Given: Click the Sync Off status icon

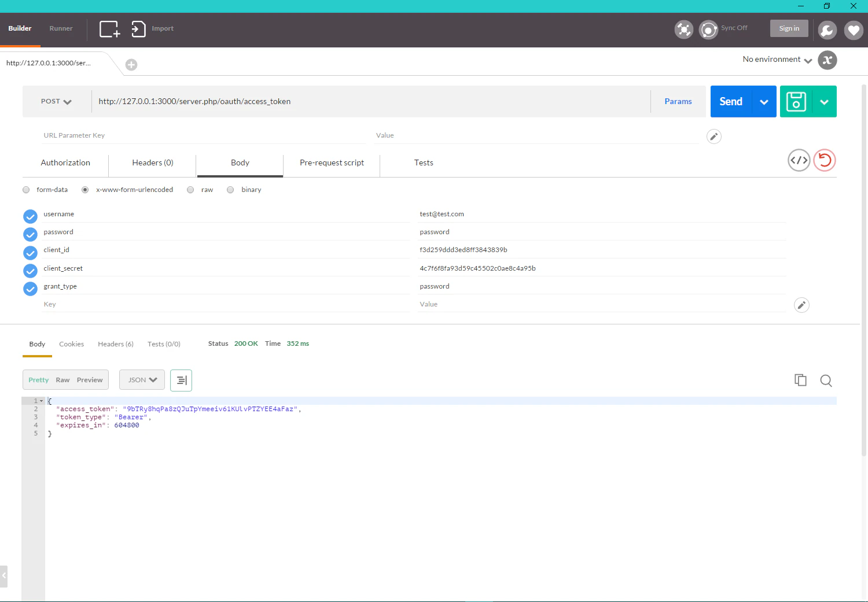Looking at the screenshot, I should tap(708, 29).
